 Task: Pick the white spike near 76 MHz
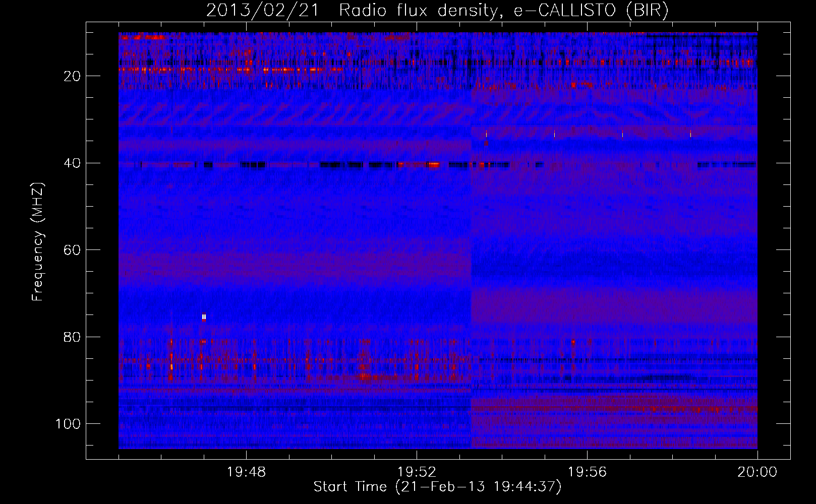click(x=204, y=317)
